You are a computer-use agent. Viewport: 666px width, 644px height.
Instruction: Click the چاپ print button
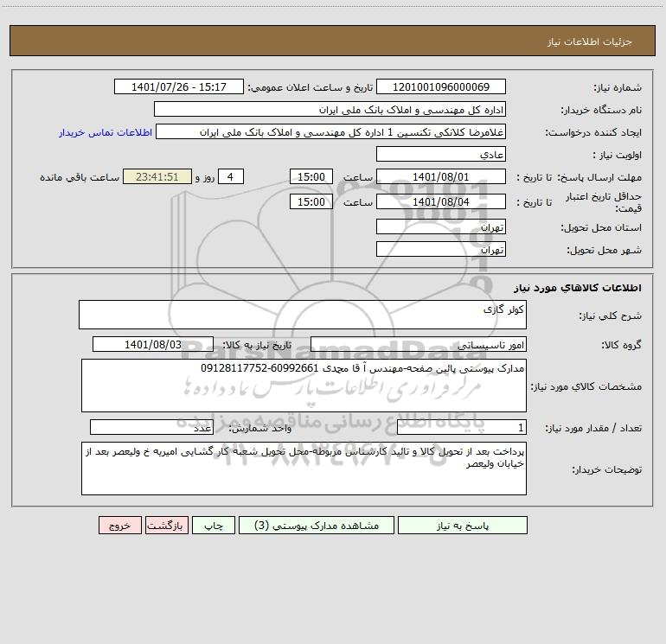pos(214,526)
